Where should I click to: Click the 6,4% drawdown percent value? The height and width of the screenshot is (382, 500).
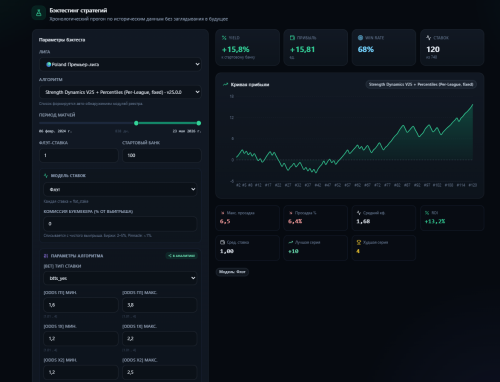(295, 221)
